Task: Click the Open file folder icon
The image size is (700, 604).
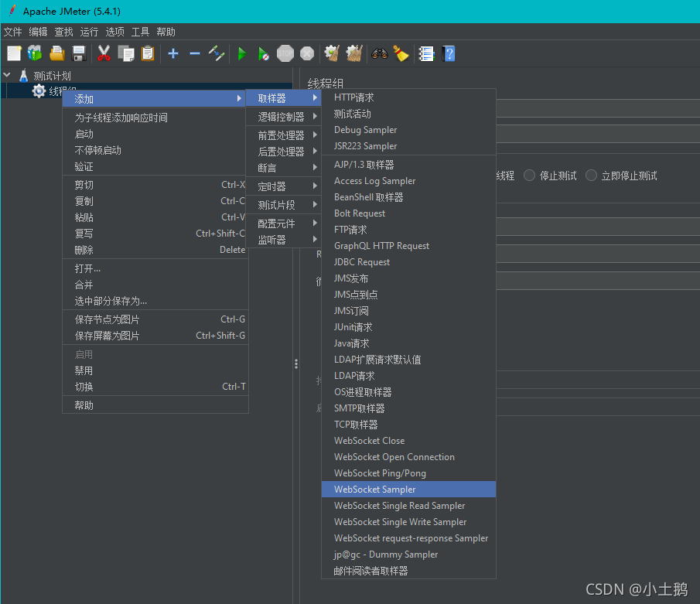Action: (x=56, y=53)
